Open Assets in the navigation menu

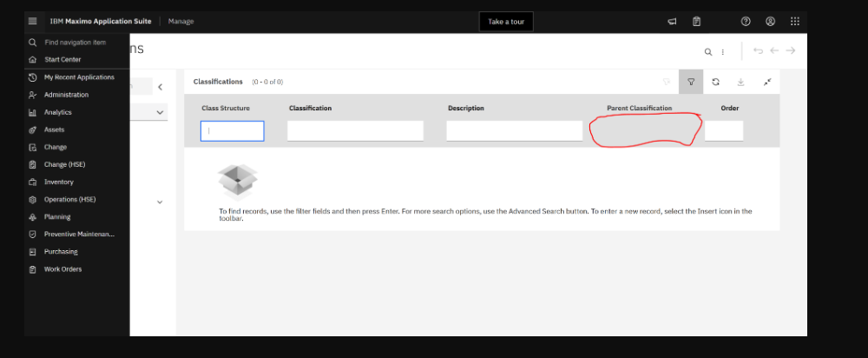pyautogui.click(x=54, y=129)
